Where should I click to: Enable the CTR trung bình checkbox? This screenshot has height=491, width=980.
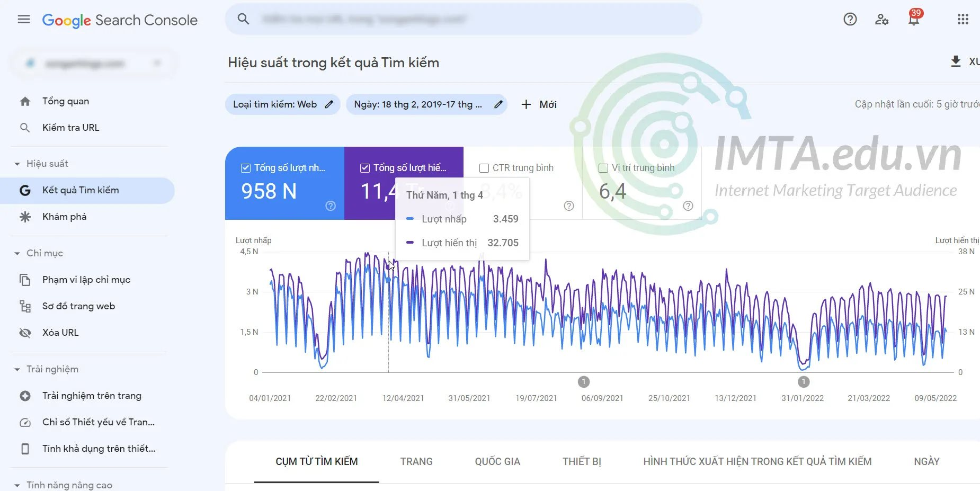(x=484, y=168)
